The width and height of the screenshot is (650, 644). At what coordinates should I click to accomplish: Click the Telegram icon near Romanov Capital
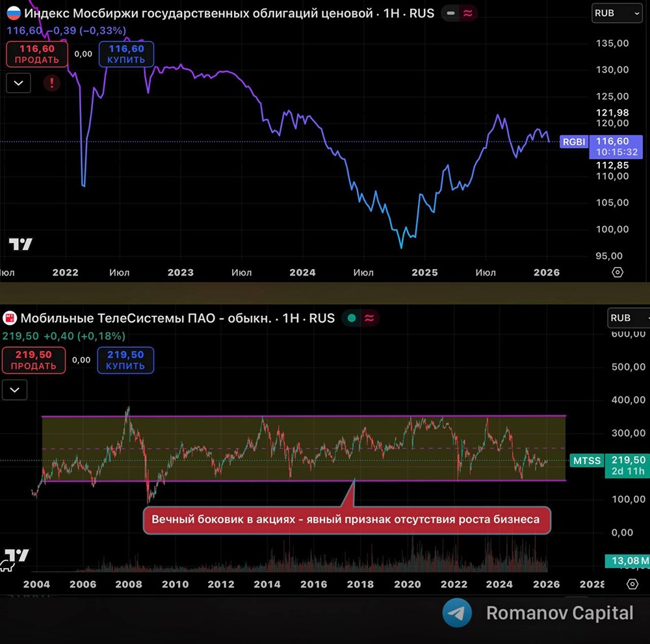tap(457, 613)
